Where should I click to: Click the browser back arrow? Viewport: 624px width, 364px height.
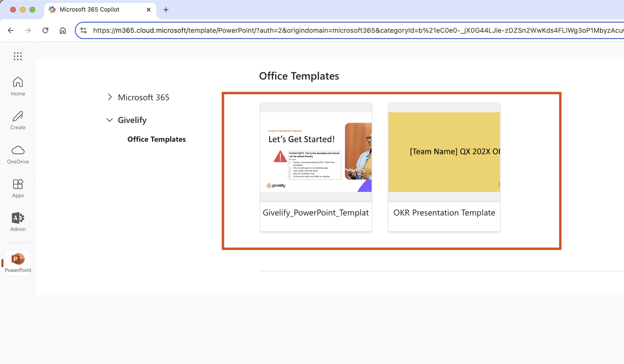[11, 30]
